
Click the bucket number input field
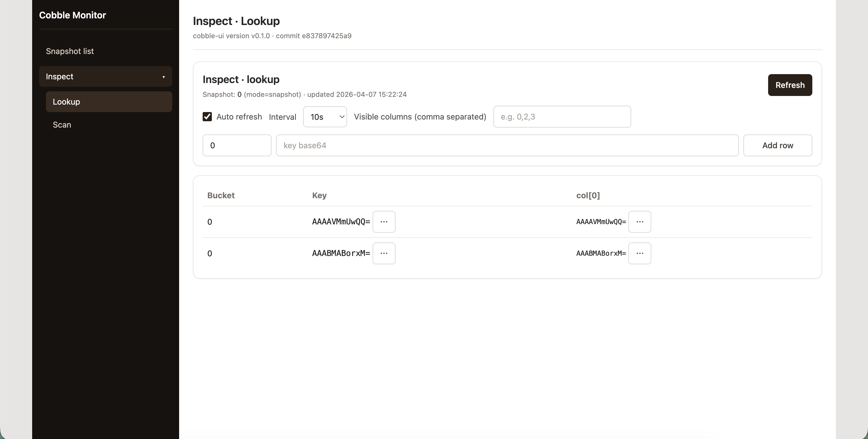[237, 145]
